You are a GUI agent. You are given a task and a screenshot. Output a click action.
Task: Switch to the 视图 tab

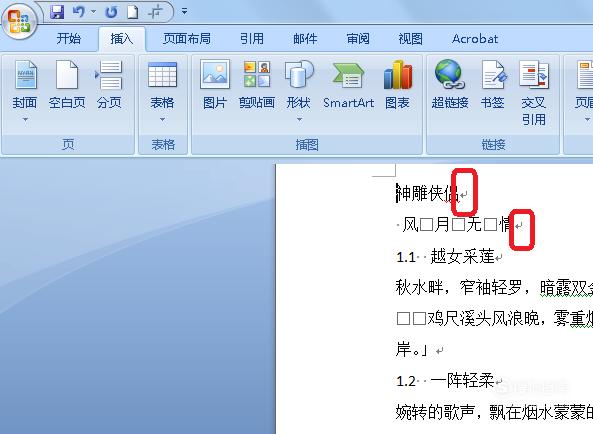[410, 39]
